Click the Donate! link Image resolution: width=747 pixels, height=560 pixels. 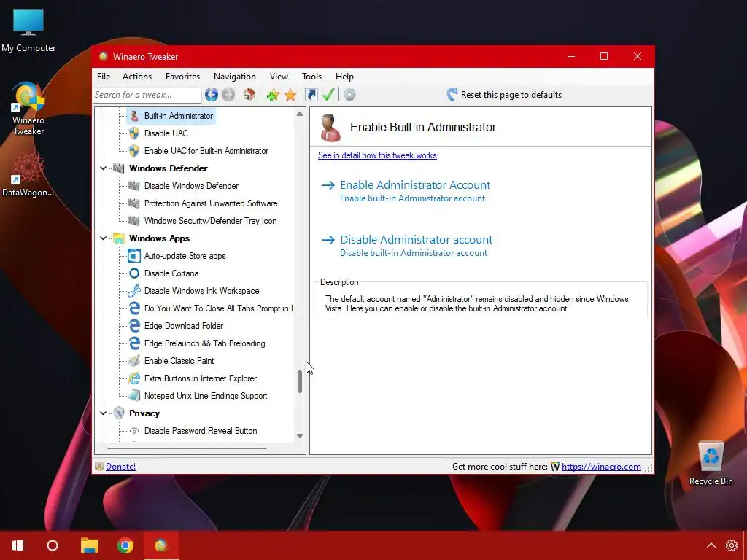(x=120, y=467)
